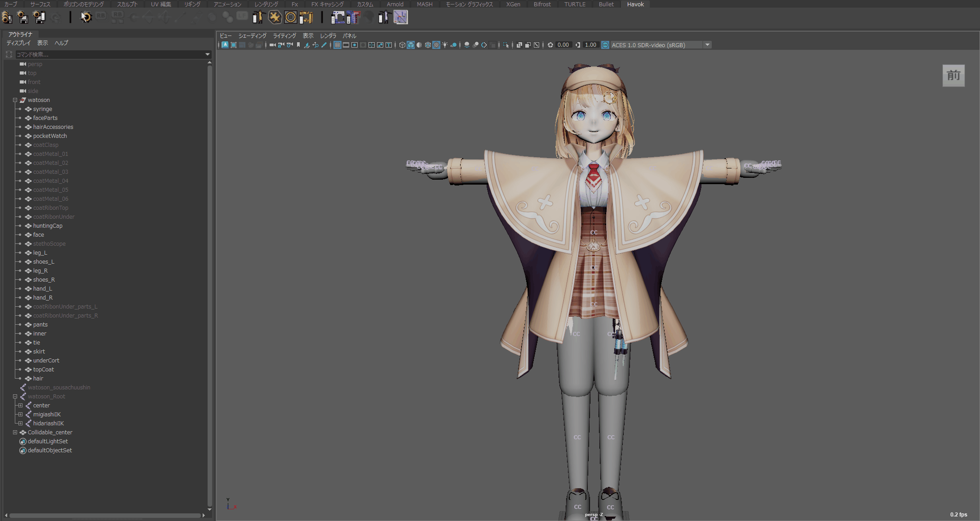Image resolution: width=980 pixels, height=521 pixels.
Task: Open the ライティング viewport menu
Action: pyautogui.click(x=284, y=36)
